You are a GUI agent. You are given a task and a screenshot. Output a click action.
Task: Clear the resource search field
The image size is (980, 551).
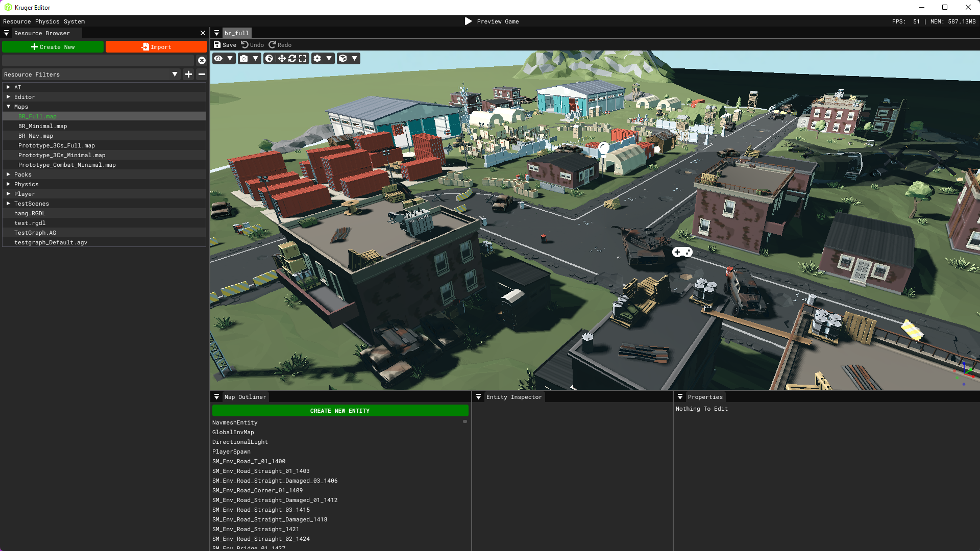click(x=202, y=61)
